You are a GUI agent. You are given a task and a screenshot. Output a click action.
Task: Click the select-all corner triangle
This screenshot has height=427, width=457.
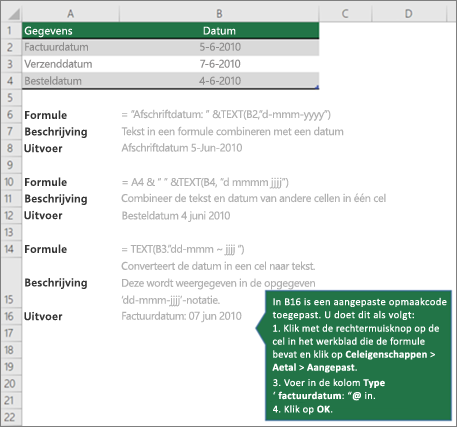(x=14, y=14)
